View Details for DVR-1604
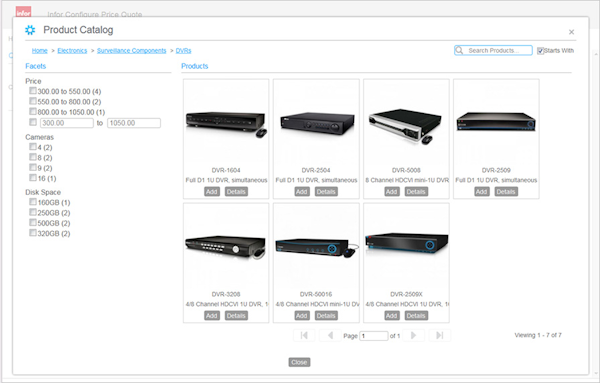 (236, 192)
